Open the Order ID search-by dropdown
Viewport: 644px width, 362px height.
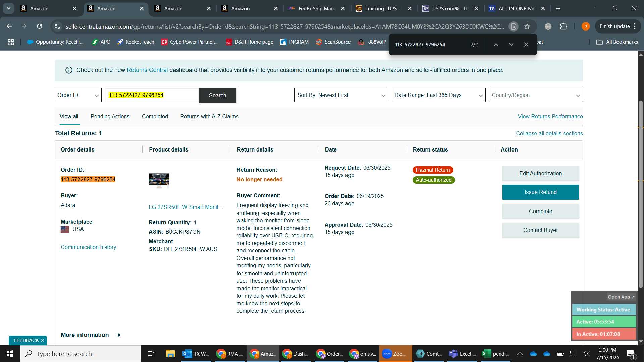point(78,95)
